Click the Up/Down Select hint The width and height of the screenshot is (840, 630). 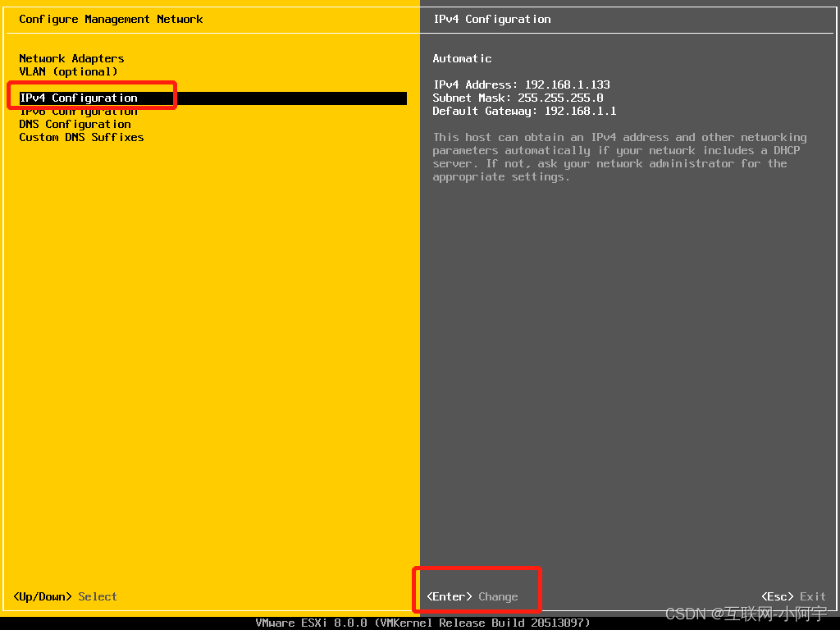click(x=65, y=596)
